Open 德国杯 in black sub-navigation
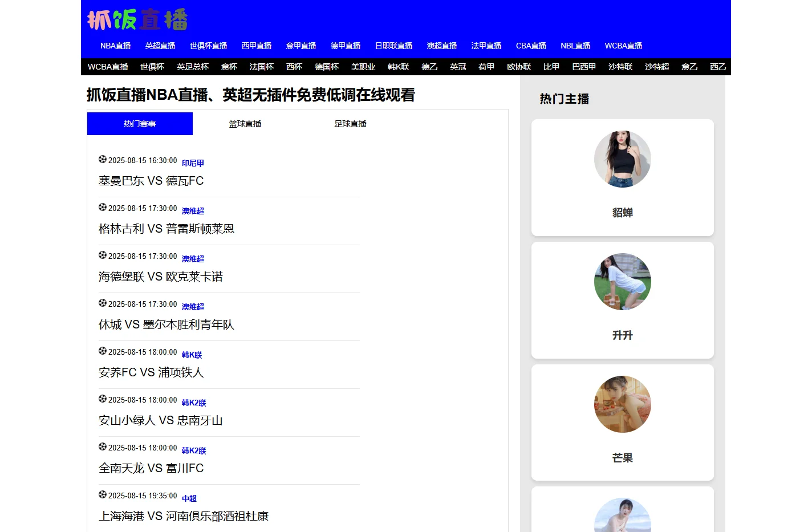 (x=327, y=67)
